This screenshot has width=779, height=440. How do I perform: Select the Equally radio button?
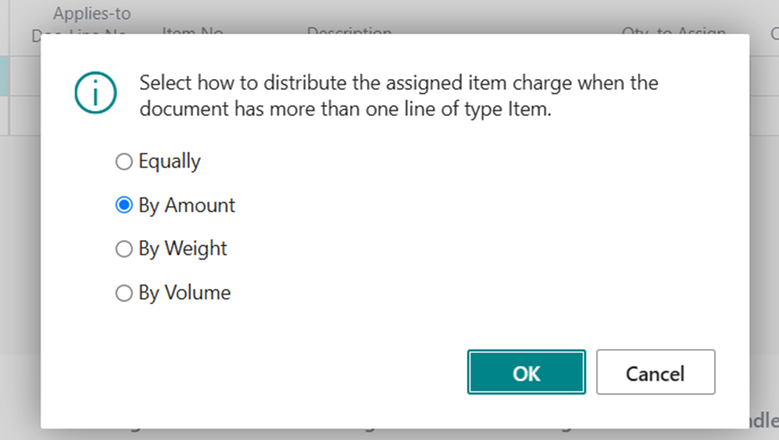124,161
